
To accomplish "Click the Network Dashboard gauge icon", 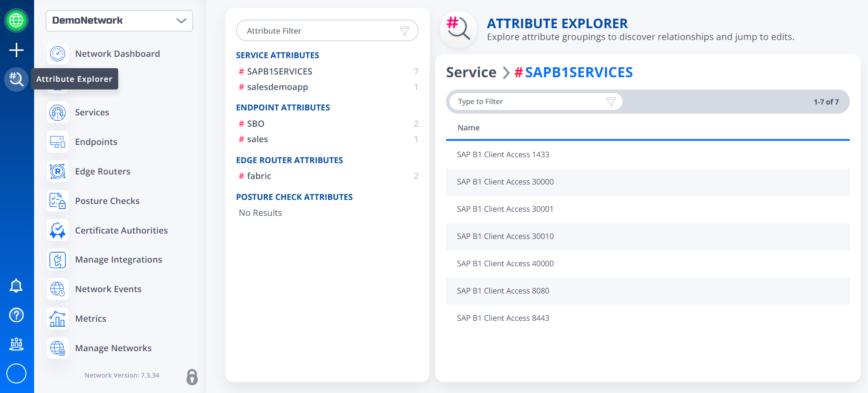I will [x=58, y=54].
